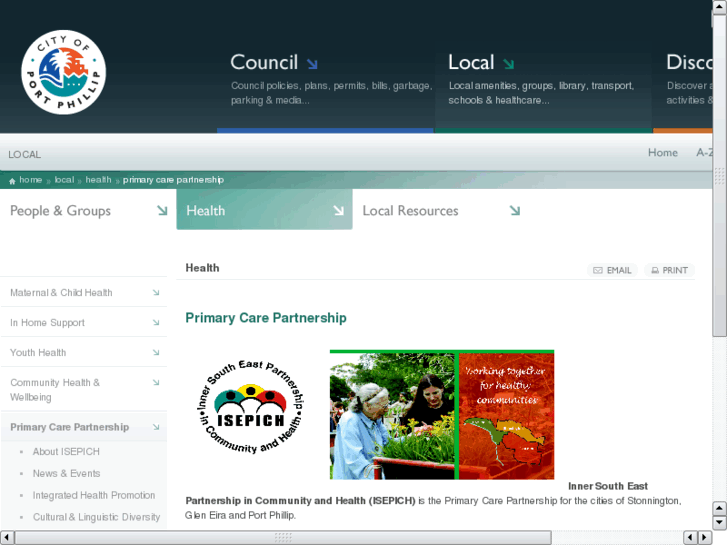727x545 pixels.
Task: Click the vertical scrollbar up arrow
Action: (719, 6)
